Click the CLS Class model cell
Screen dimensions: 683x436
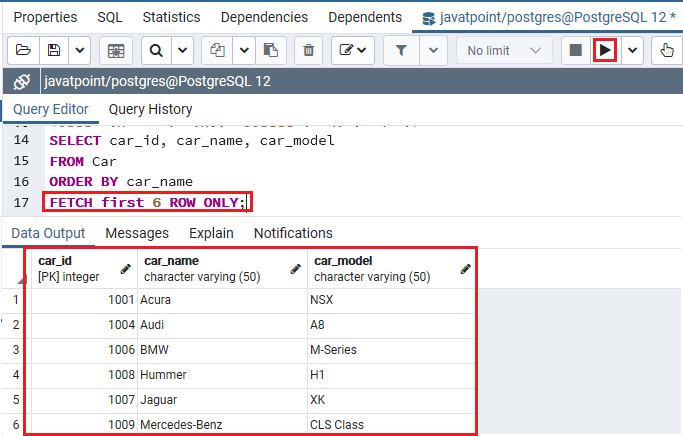pos(391,425)
